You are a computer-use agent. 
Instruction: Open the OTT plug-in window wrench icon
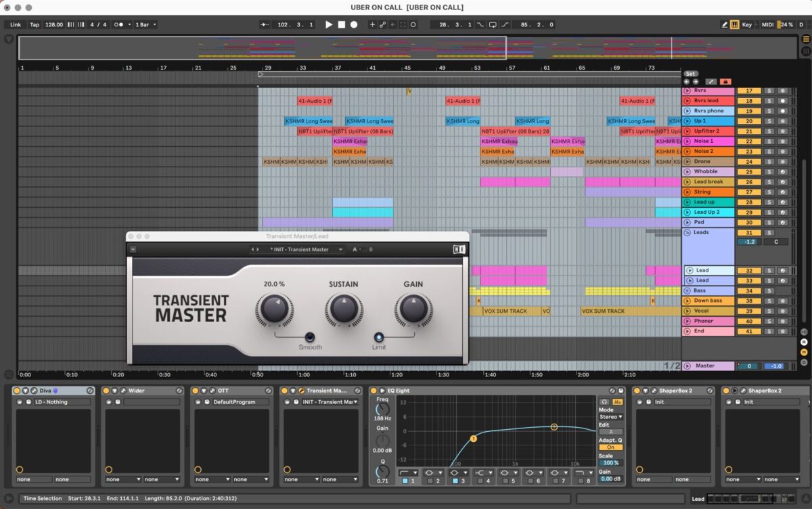point(212,391)
